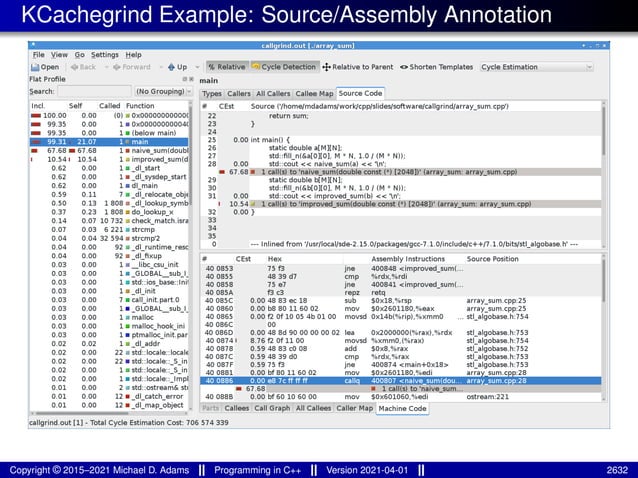The width and height of the screenshot is (638, 478).
Task: Select assembly row 40 085C sub
Action: click(401, 301)
